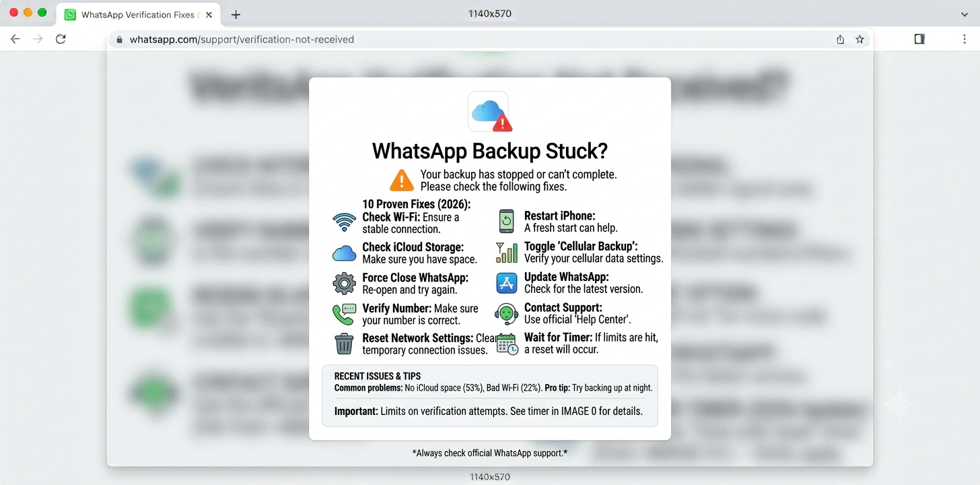Click the trash icon beside Reset Network Settings
The height and width of the screenshot is (485, 980).
[344, 344]
